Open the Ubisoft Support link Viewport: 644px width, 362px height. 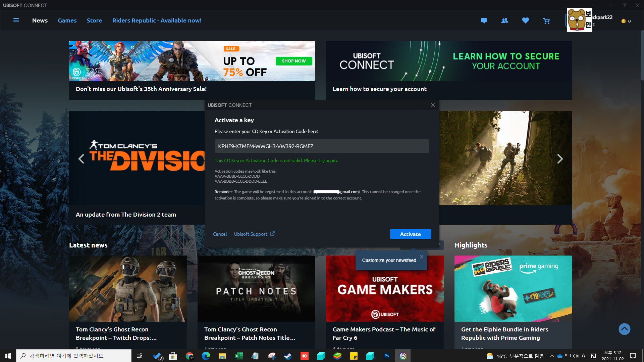pyautogui.click(x=254, y=234)
